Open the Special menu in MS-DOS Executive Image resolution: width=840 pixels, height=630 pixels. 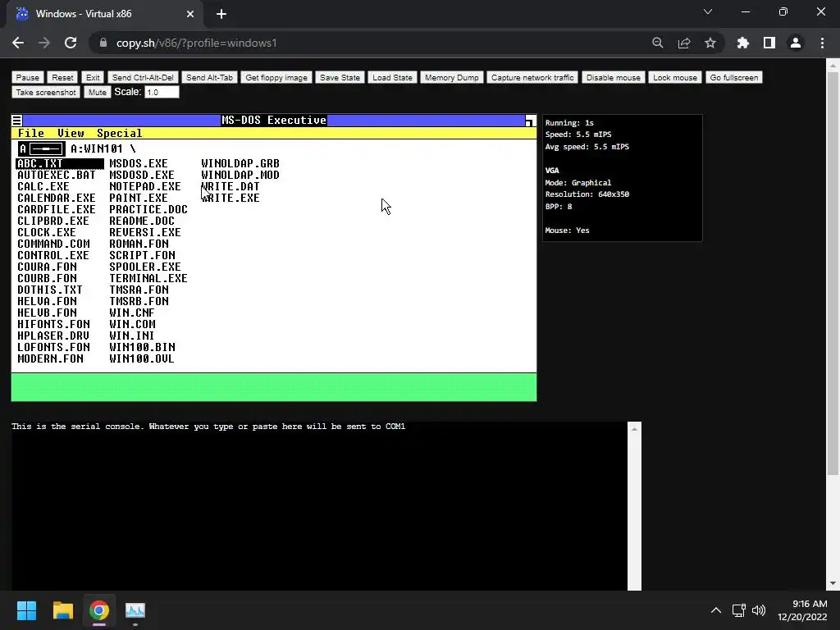(x=120, y=134)
